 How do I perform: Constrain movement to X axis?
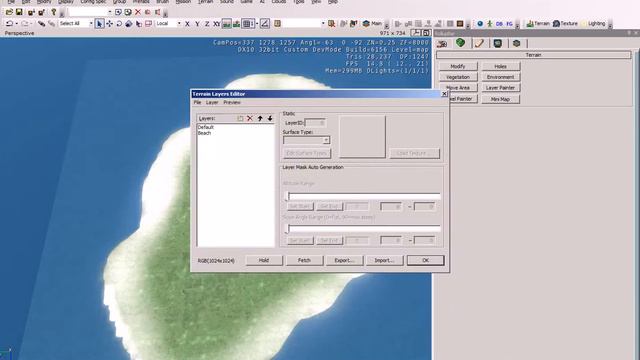click(x=187, y=24)
